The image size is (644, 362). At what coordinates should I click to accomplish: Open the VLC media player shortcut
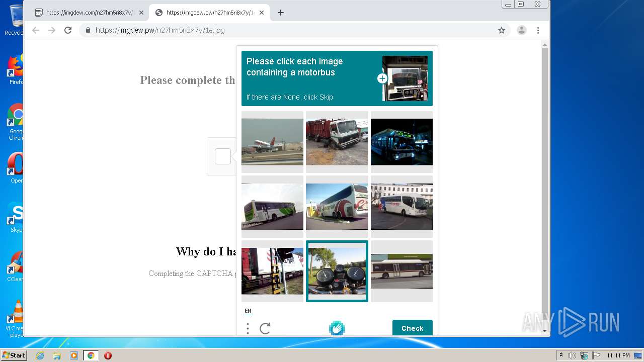pyautogui.click(x=15, y=319)
